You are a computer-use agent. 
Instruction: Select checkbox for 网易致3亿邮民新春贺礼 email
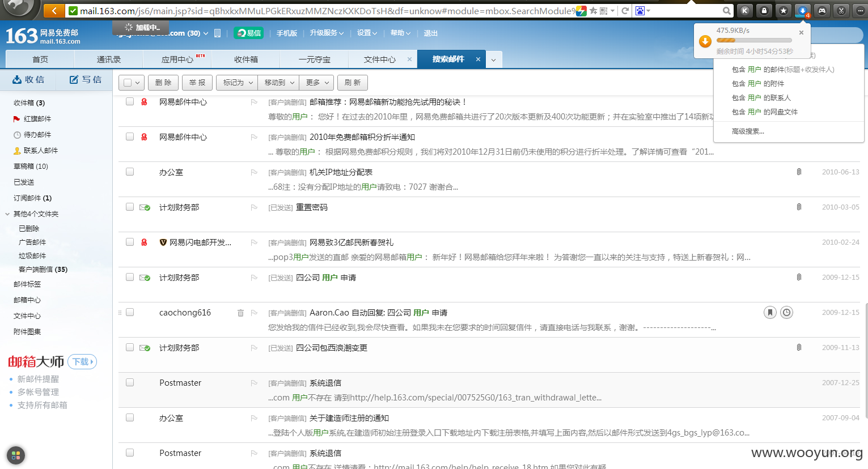pos(130,242)
